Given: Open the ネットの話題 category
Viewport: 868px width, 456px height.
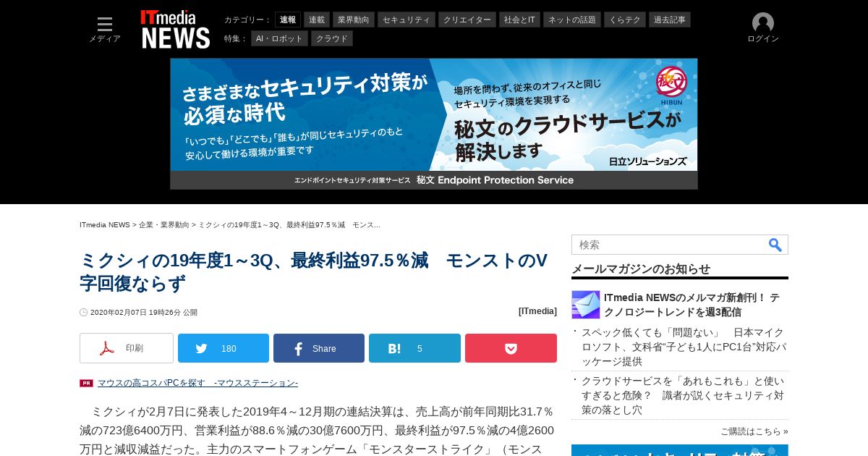Looking at the screenshot, I should tap(572, 20).
